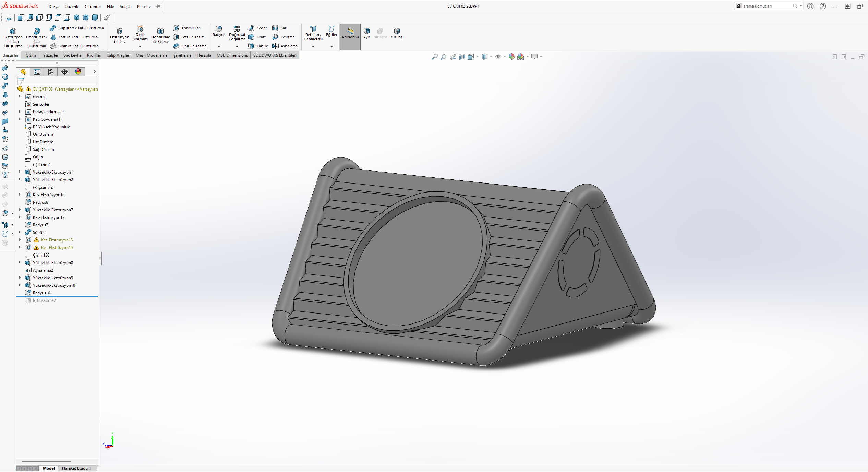The width and height of the screenshot is (868, 472).
Task: Expand Yükseklik-Ekstrüzyon1 feature
Action: pos(20,172)
